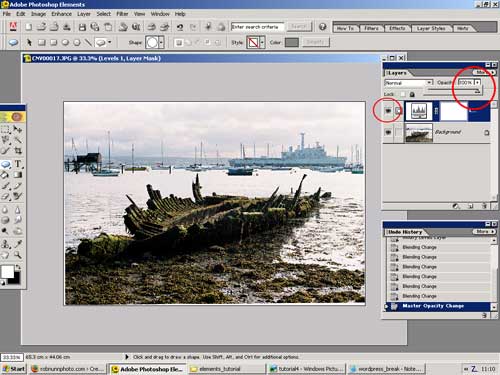Hide the Levels 1 adjustment layer
500x375 pixels.
point(388,111)
